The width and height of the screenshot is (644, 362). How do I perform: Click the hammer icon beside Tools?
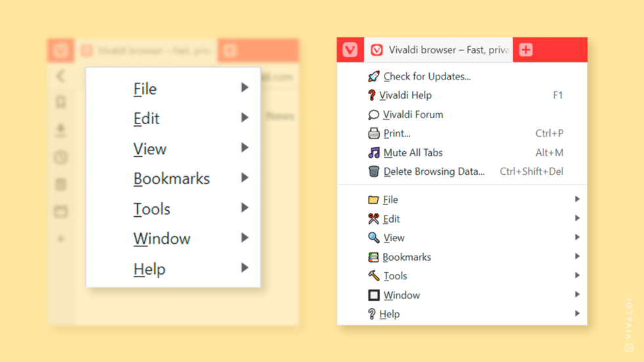[x=373, y=276]
